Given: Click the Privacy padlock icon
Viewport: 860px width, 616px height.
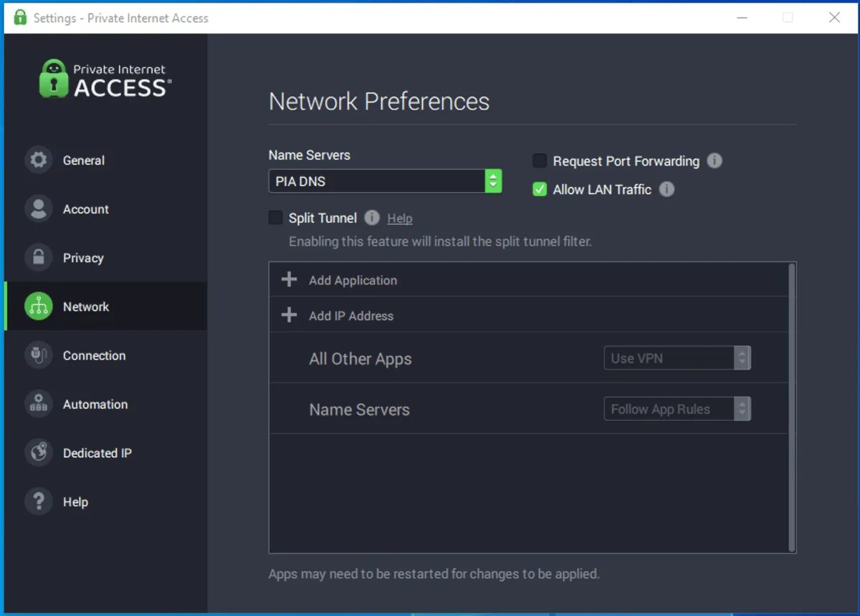Looking at the screenshot, I should (38, 258).
